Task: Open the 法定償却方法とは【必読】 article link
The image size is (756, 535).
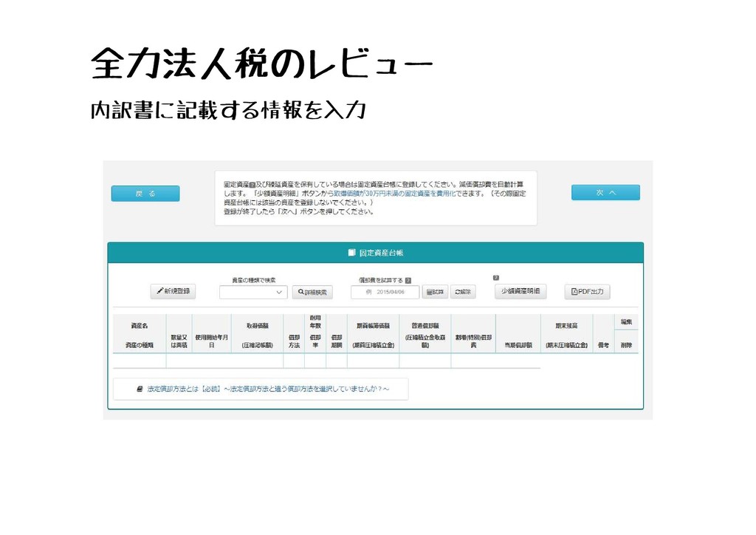Action: pyautogui.click(x=268, y=389)
